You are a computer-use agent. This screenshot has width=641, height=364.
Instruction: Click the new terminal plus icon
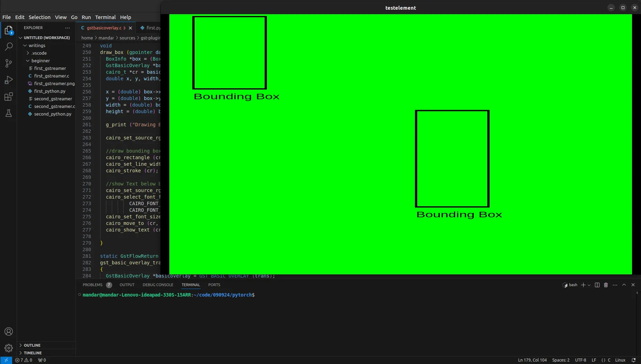(583, 285)
